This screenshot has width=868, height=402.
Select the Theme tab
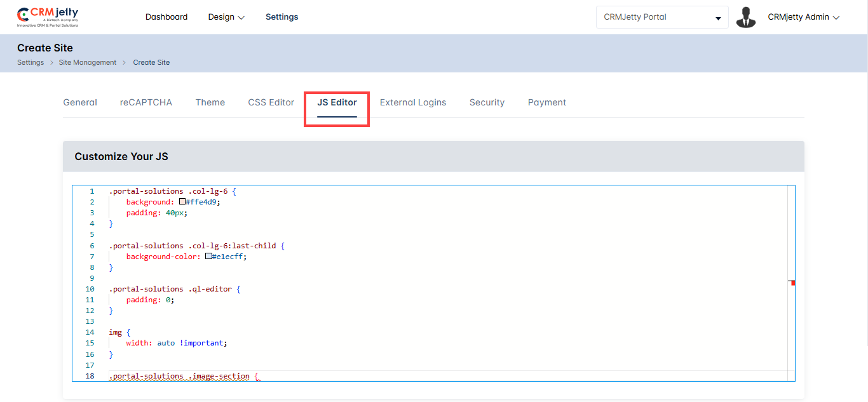(210, 102)
